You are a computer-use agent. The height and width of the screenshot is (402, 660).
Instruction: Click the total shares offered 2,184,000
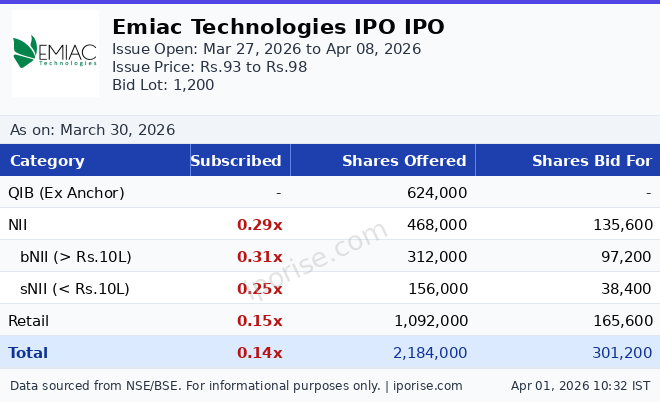coord(430,353)
